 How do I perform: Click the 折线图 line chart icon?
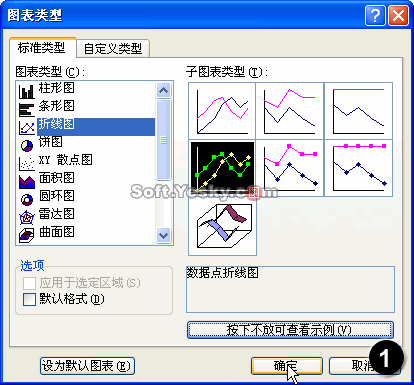click(x=27, y=127)
